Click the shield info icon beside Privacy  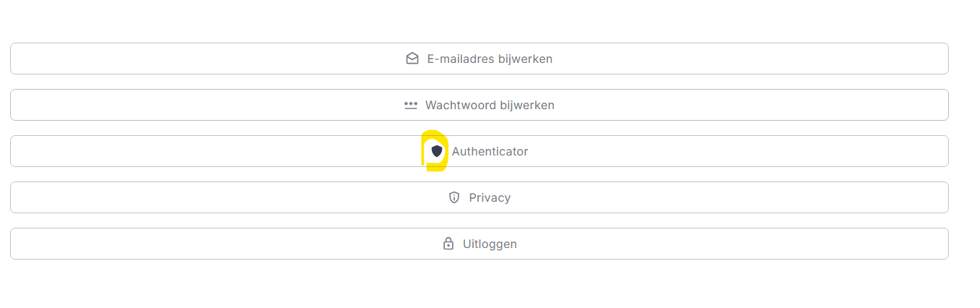tap(454, 197)
